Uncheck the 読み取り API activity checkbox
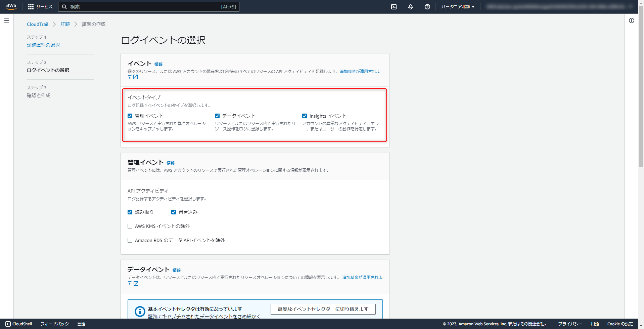Image resolution: width=644 pixels, height=329 pixels. tap(130, 212)
